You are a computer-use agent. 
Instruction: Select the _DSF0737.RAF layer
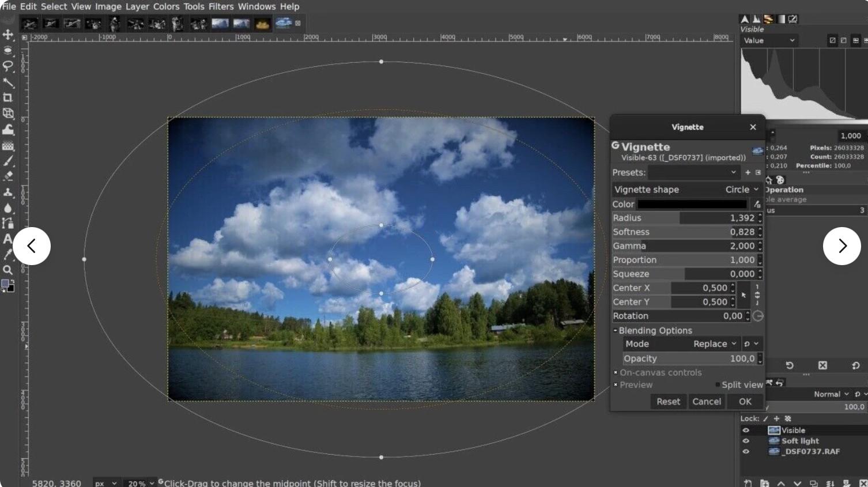[810, 451]
